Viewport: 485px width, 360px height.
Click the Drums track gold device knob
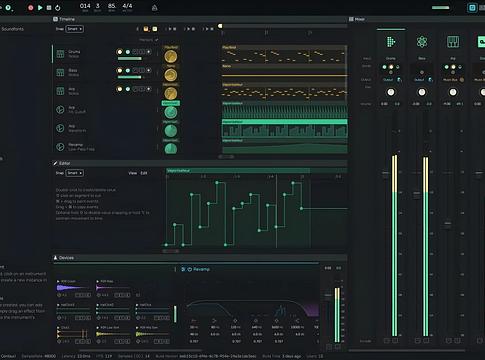[x=171, y=57]
